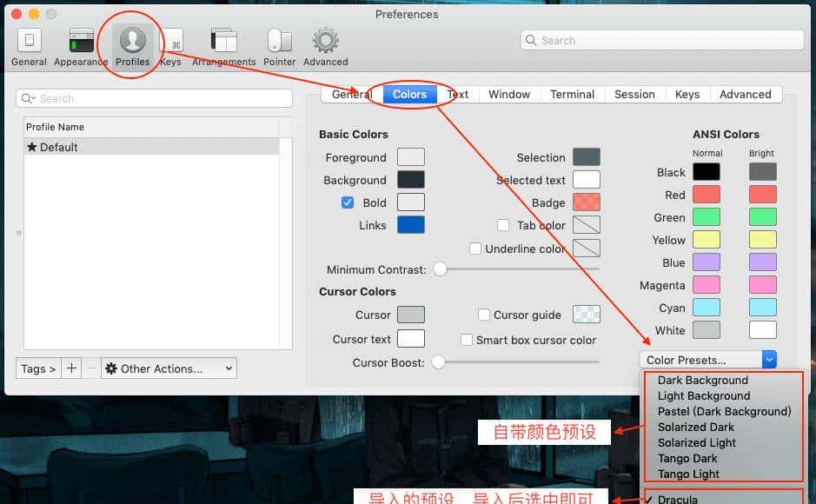Image resolution: width=816 pixels, height=504 pixels.
Task: Click the minus button to remove profile
Action: (x=91, y=368)
